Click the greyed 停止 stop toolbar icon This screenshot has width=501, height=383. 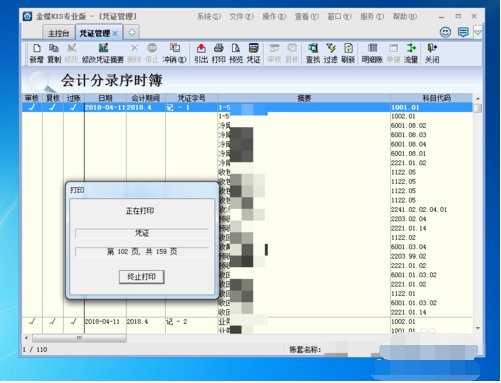click(x=152, y=53)
